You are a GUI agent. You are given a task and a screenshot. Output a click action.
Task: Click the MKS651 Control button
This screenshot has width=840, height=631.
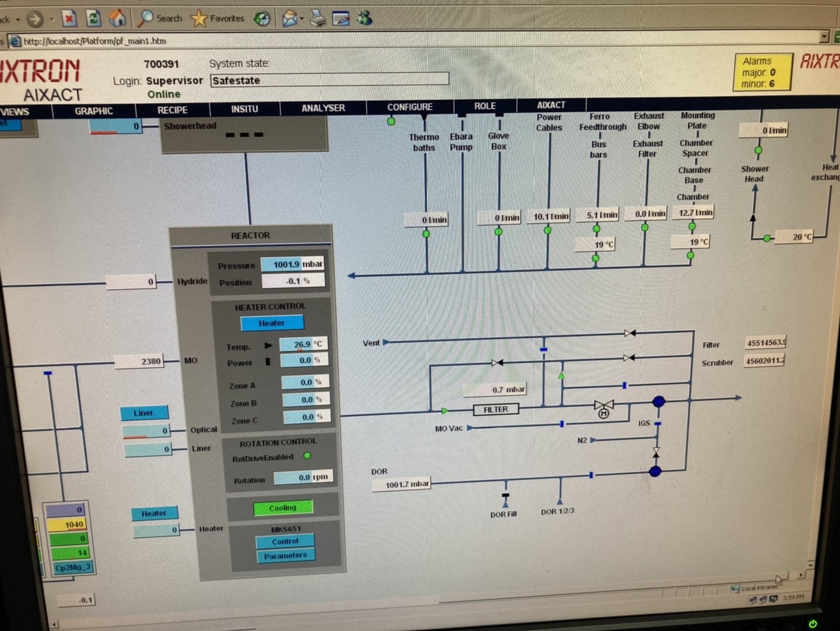point(285,541)
